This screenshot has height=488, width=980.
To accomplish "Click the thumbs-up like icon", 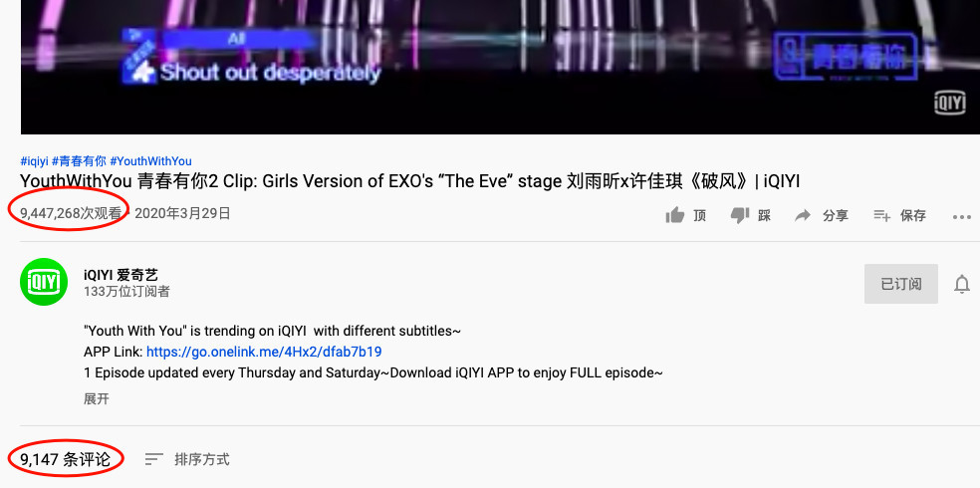I will (675, 215).
